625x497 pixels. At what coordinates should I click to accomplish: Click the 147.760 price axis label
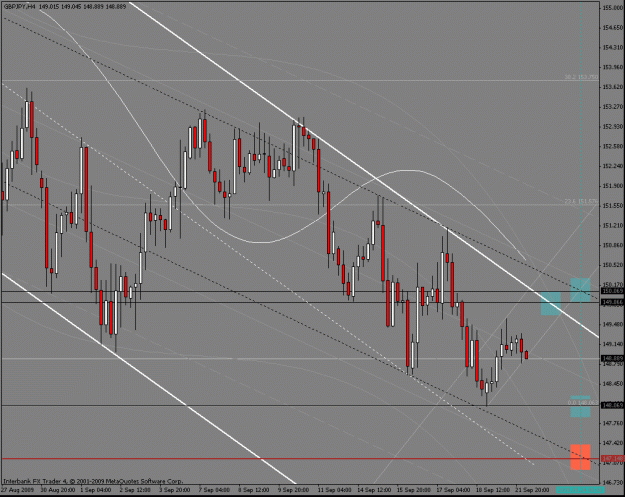pos(613,423)
